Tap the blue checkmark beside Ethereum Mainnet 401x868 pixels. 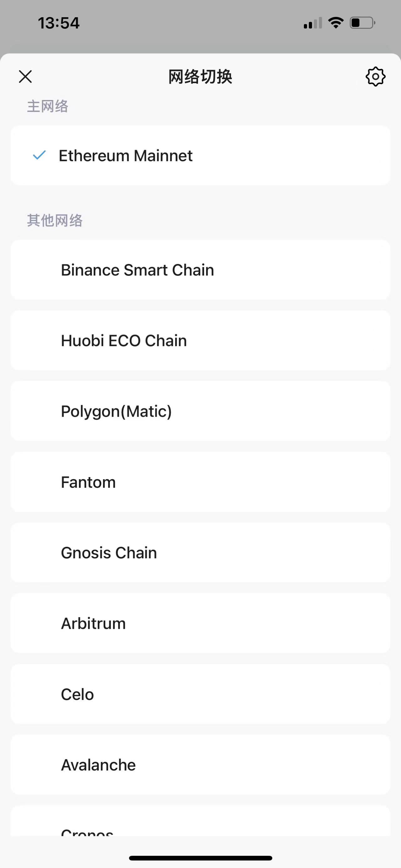tap(39, 155)
